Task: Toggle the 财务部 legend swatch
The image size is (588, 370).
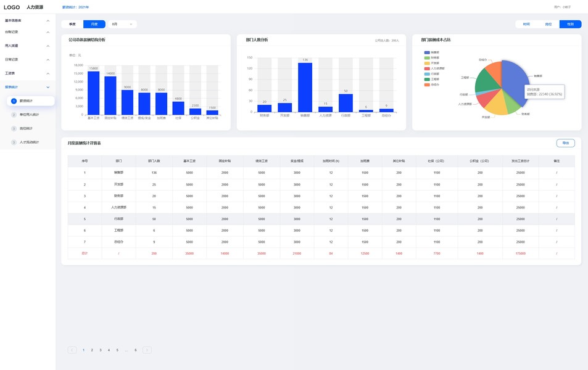Action: [427, 58]
